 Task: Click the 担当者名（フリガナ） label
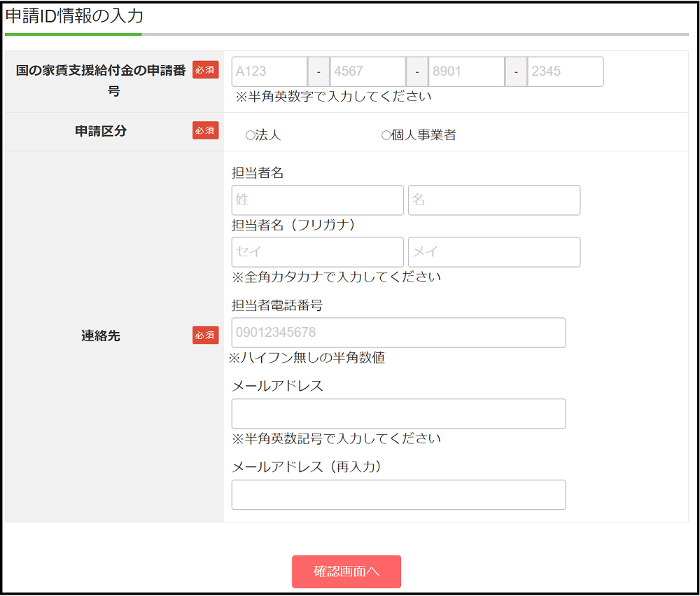coord(295,225)
